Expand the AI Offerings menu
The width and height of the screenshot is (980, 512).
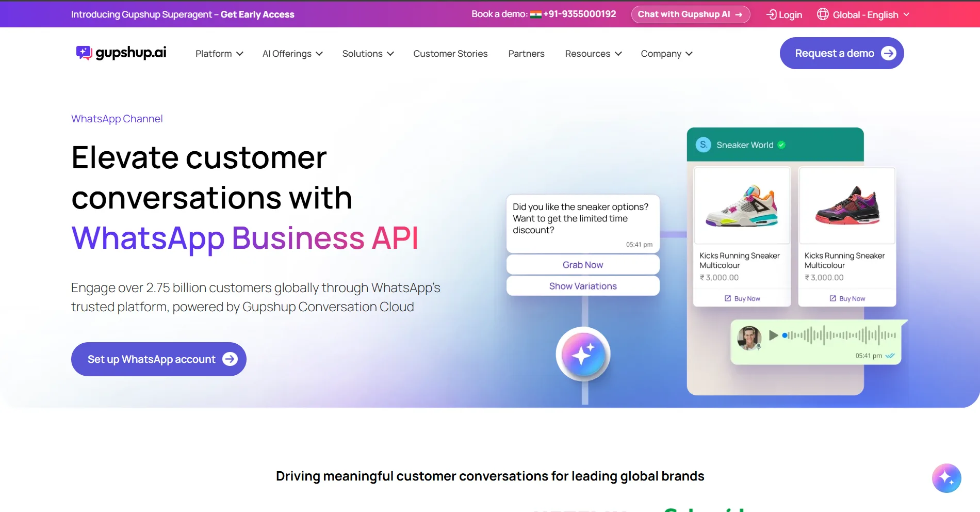click(x=292, y=54)
